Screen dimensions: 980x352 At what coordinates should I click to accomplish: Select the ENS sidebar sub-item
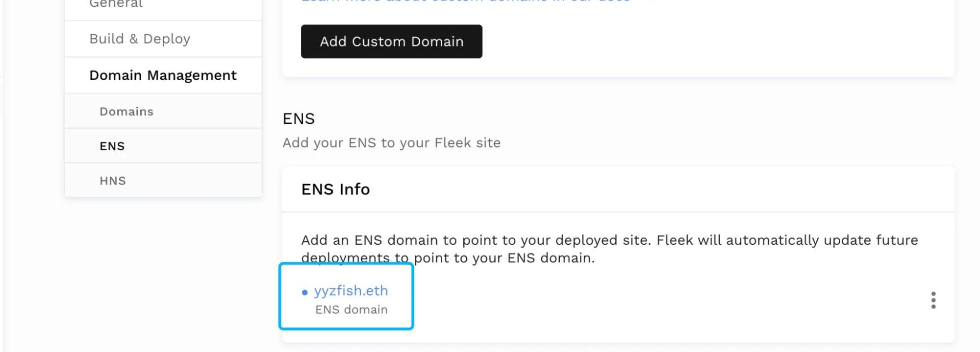(112, 146)
